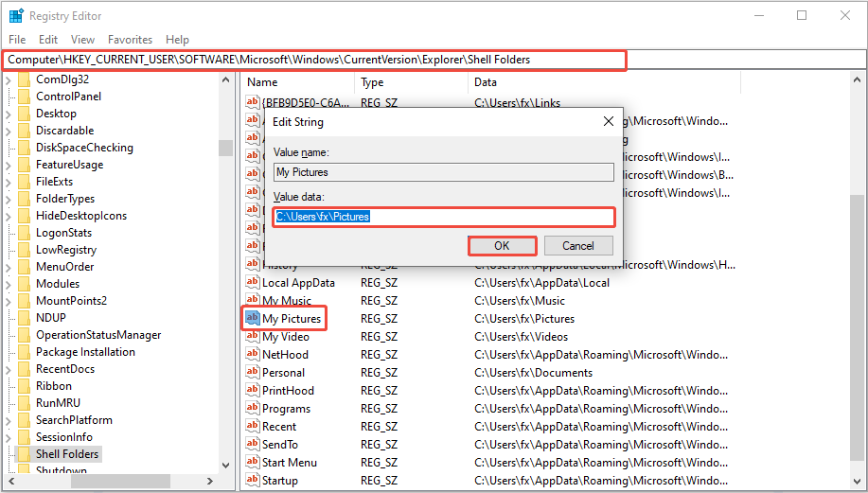The image size is (868, 493).
Task: Click the Package Installation folder icon
Action: tap(24, 352)
